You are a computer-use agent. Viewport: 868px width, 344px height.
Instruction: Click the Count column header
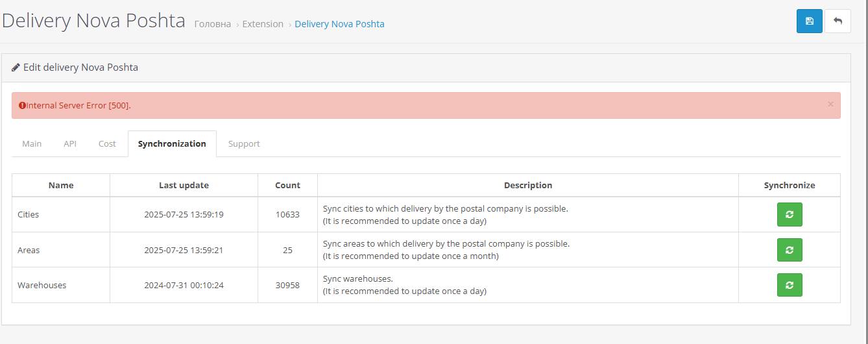[x=287, y=185]
